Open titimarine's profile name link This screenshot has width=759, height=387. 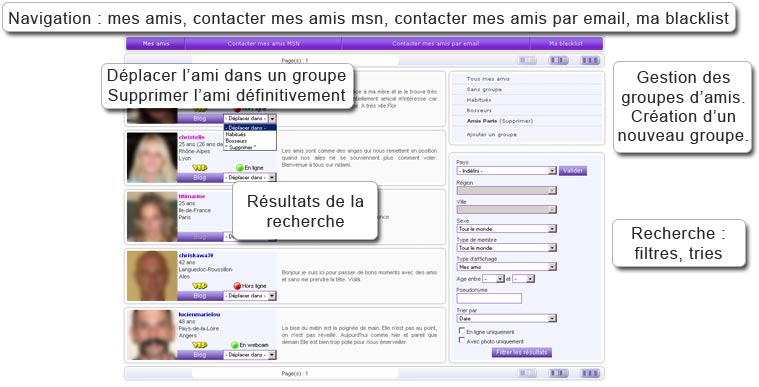[192, 197]
